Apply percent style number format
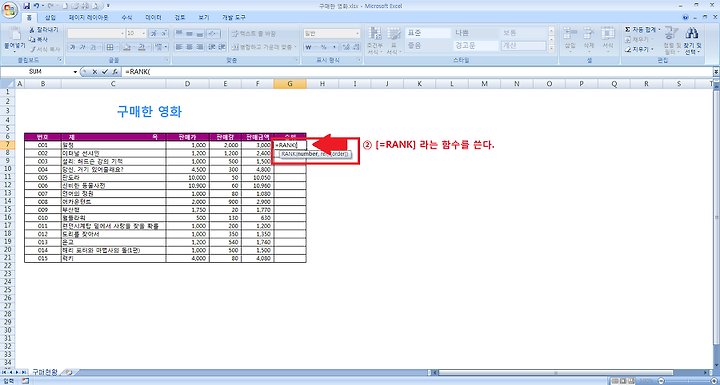Image resolution: width=720 pixels, height=385 pixels. click(323, 47)
